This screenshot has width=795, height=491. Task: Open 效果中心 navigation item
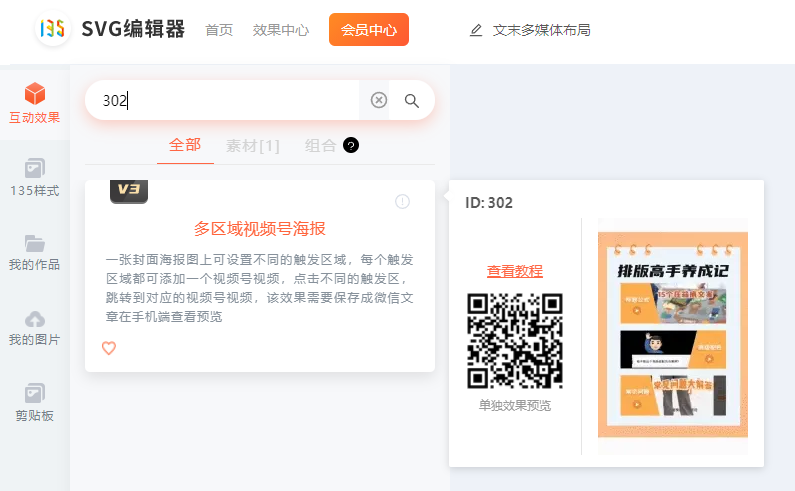pos(281,30)
